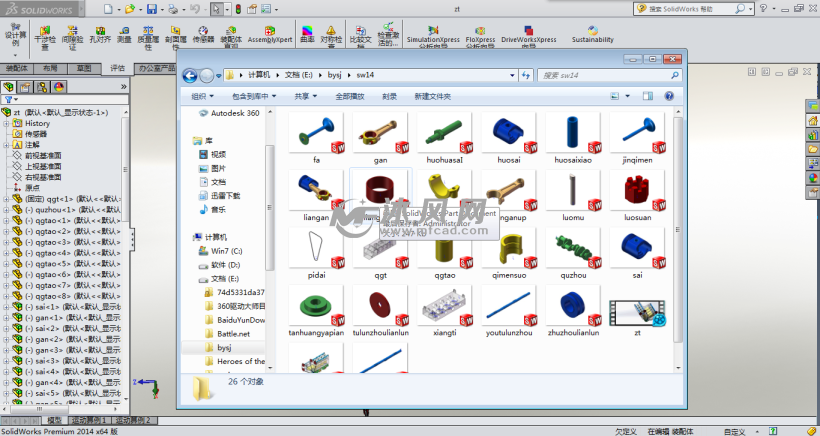Click the Explorer back navigation arrow

pyautogui.click(x=190, y=76)
